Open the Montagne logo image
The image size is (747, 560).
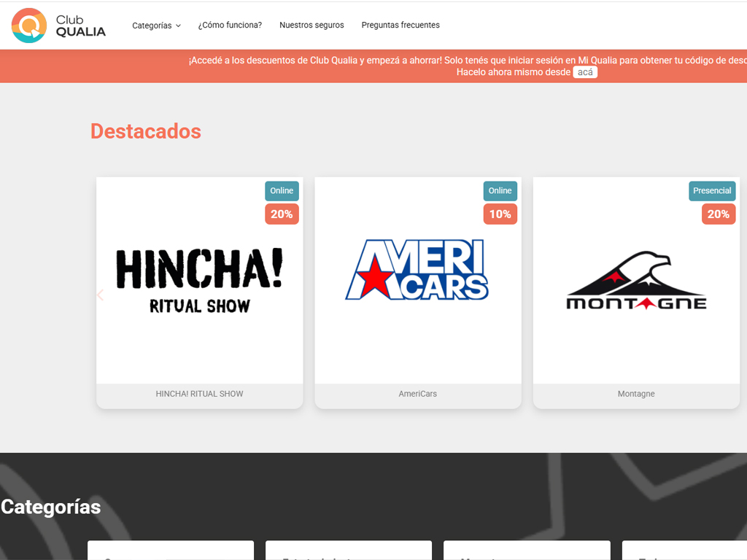click(x=636, y=281)
